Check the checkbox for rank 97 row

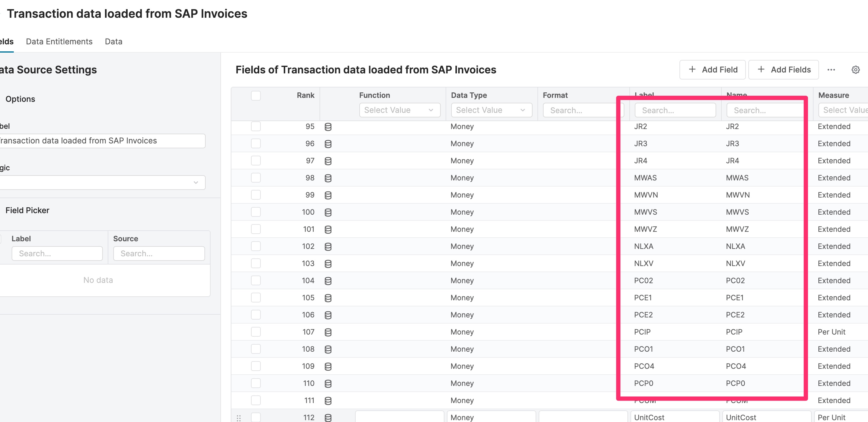(x=256, y=161)
